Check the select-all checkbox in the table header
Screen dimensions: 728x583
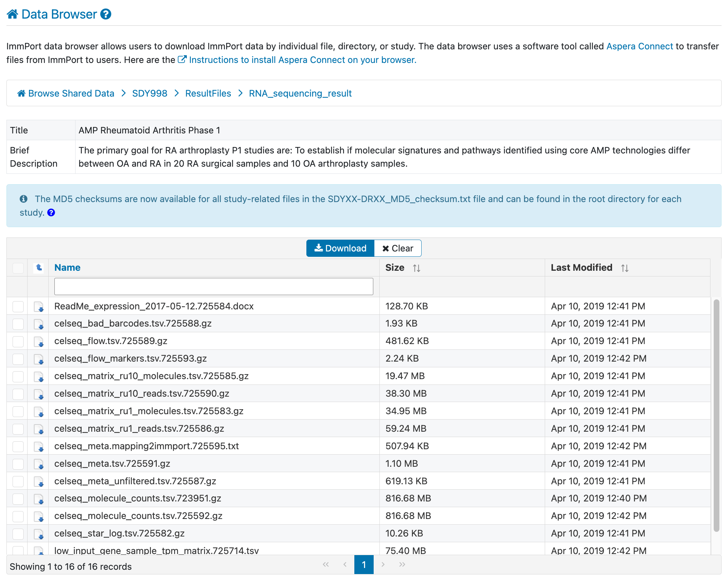pos(18,268)
